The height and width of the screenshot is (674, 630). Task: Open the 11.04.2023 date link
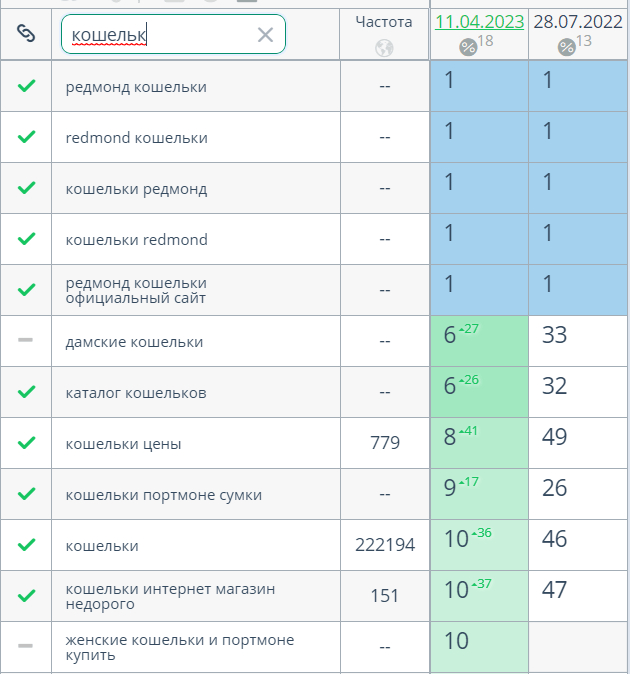pyautogui.click(x=479, y=21)
